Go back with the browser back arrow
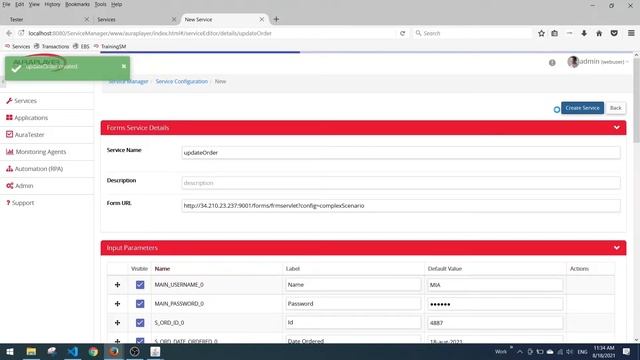Viewport: 640px width, 360px height. 9,33
